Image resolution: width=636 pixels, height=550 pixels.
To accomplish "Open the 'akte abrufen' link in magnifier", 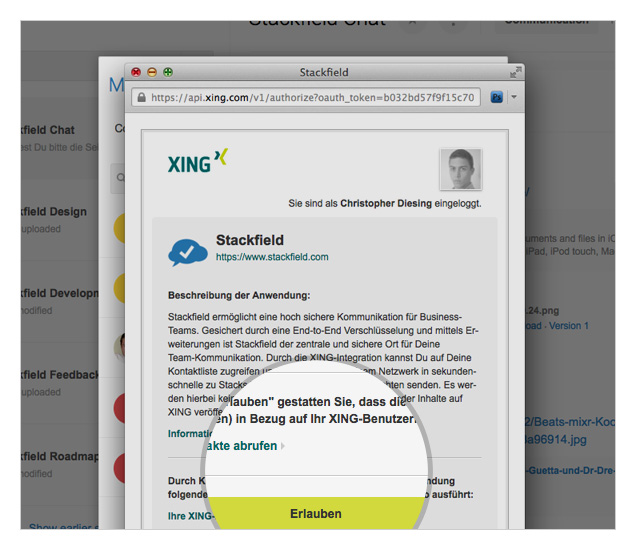I will point(242,446).
